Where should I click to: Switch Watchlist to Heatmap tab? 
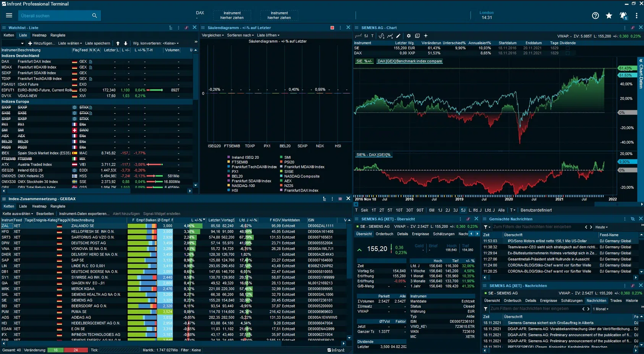tap(39, 35)
